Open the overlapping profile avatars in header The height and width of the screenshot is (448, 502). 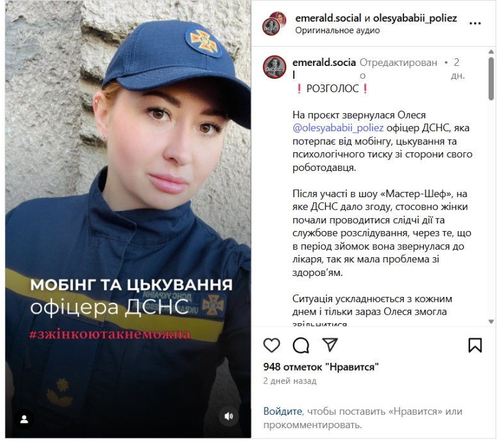274,23
